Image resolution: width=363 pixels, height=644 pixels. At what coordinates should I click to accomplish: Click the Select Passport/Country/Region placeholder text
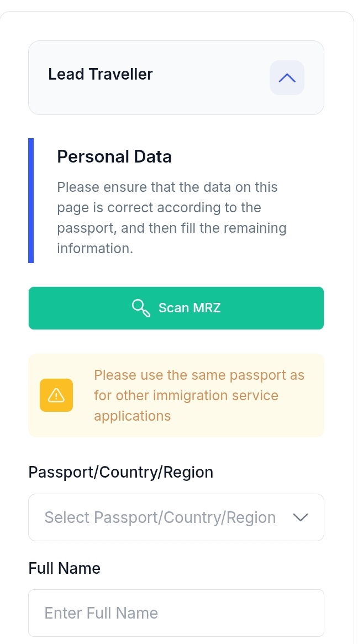[160, 517]
